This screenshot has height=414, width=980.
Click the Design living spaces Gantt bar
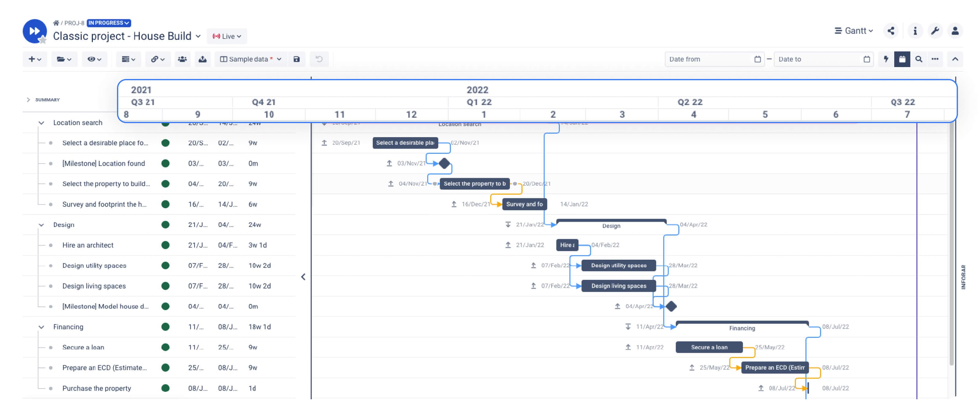tap(619, 286)
